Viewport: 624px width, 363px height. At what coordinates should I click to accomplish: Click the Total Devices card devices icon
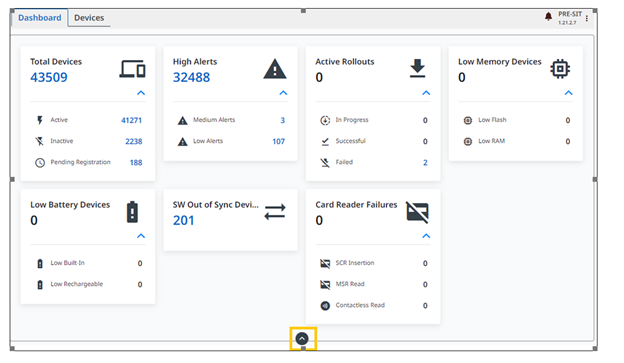pos(133,69)
